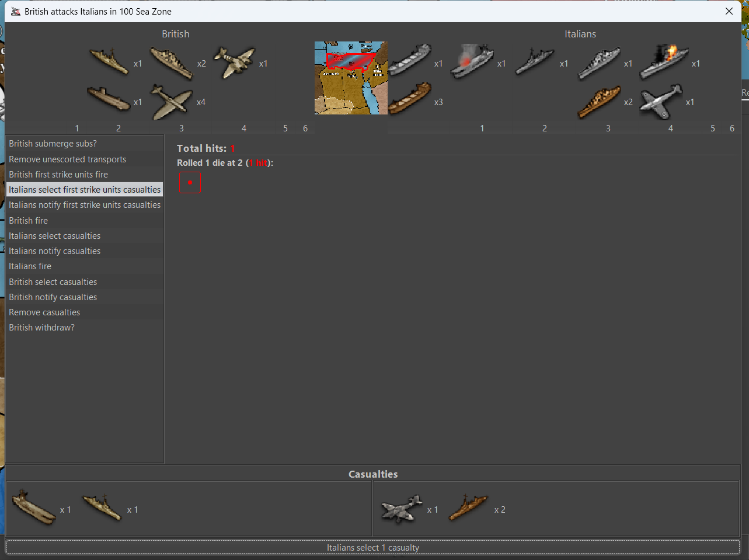The width and height of the screenshot is (749, 560).
Task: Click the Italians header label
Action: [x=580, y=34]
